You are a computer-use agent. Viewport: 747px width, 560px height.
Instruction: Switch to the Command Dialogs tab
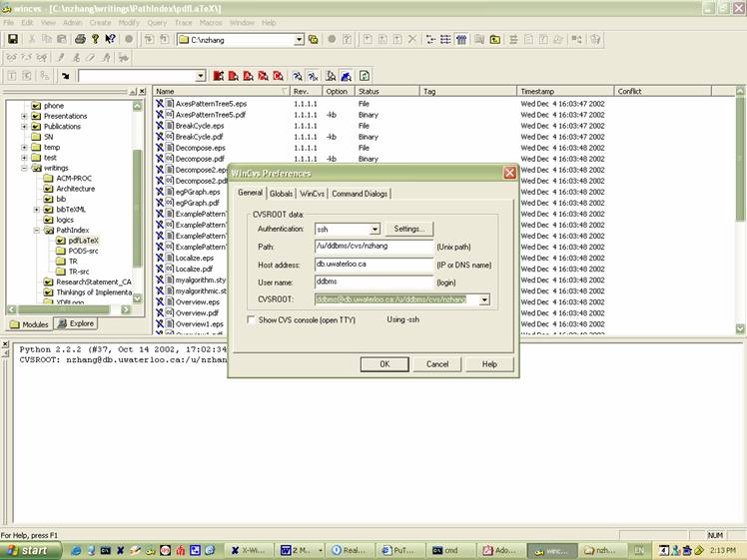tap(360, 194)
